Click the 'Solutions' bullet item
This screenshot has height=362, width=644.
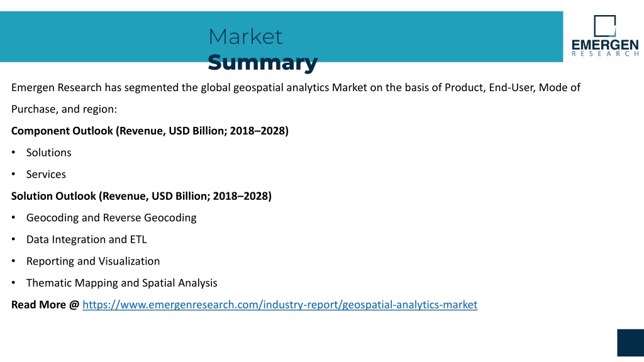pos(48,153)
